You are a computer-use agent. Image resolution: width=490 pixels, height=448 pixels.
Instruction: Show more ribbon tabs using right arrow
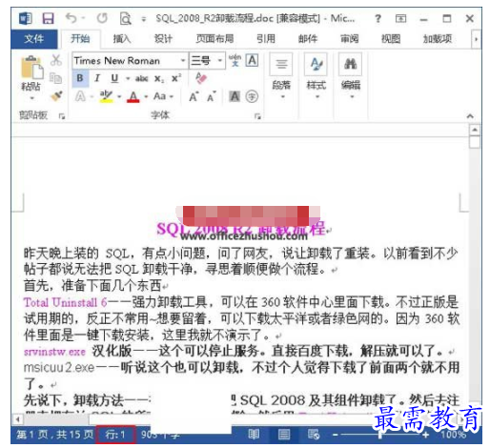(x=476, y=39)
